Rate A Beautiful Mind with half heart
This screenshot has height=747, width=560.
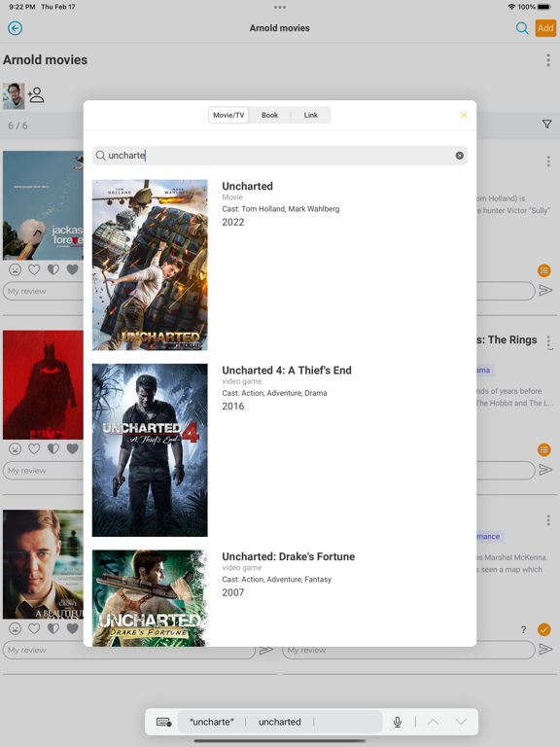point(53,628)
